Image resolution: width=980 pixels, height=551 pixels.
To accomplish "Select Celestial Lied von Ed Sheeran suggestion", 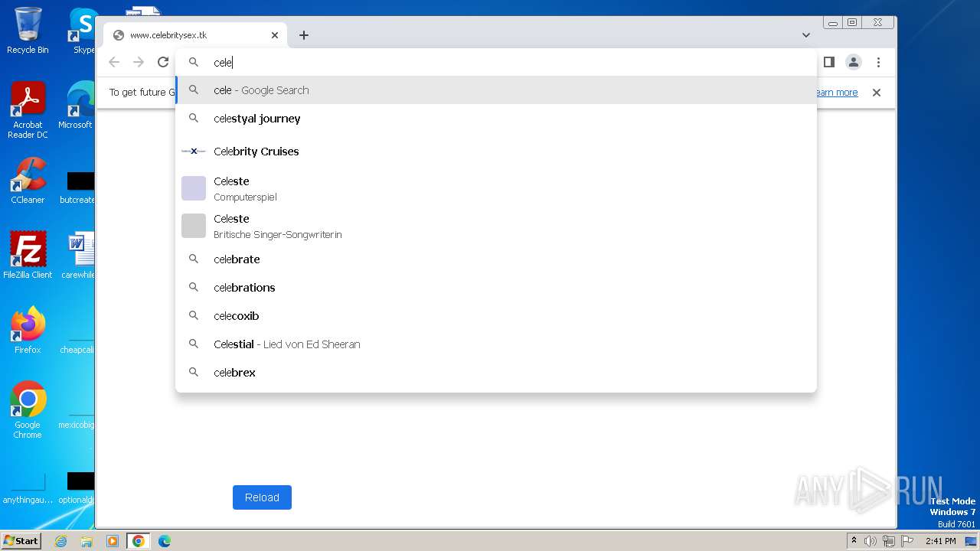I will coord(496,344).
